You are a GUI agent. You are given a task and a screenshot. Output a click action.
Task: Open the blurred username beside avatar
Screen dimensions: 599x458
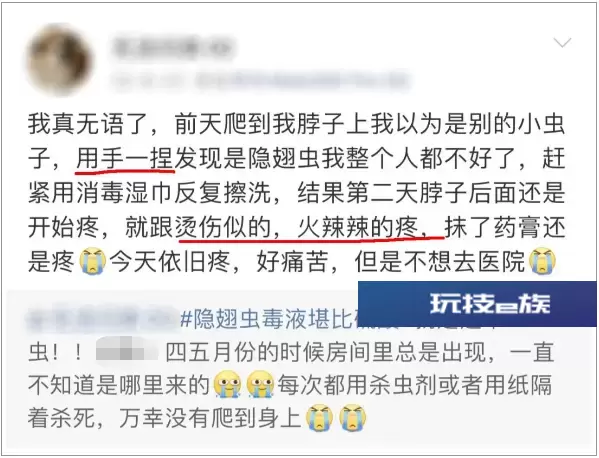172,48
